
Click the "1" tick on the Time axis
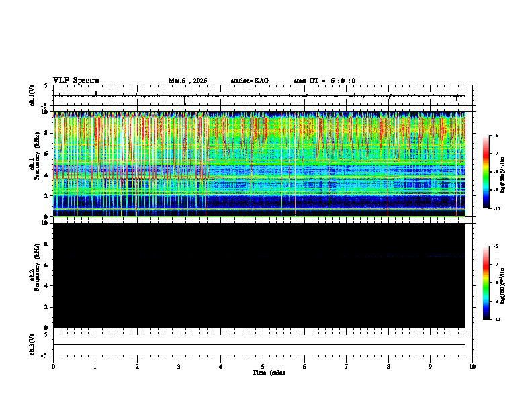(95, 367)
